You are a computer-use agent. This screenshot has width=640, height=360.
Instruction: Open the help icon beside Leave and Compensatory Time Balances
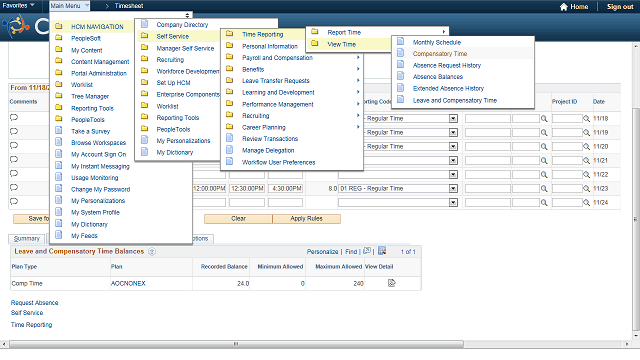tap(152, 251)
